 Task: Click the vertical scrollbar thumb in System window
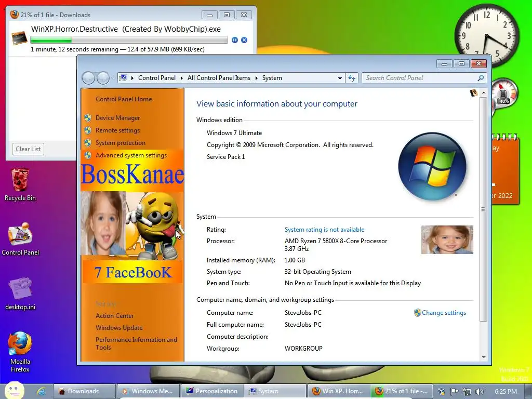click(x=484, y=209)
